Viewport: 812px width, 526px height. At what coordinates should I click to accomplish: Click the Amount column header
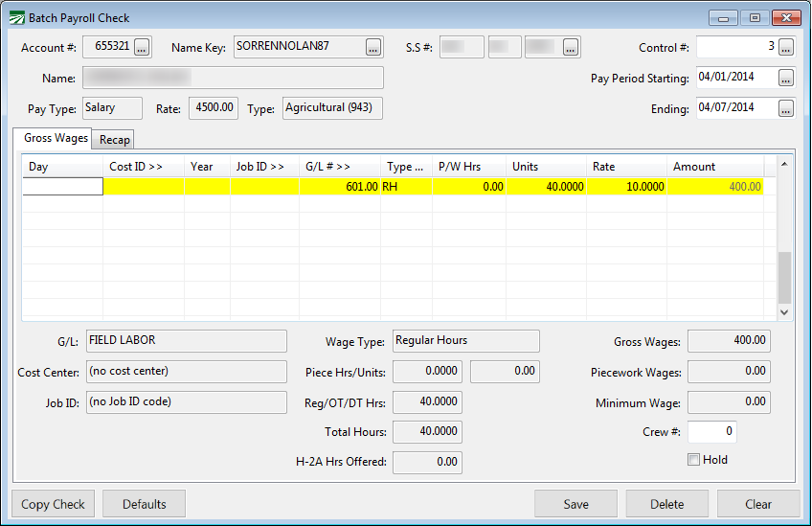[x=715, y=167]
